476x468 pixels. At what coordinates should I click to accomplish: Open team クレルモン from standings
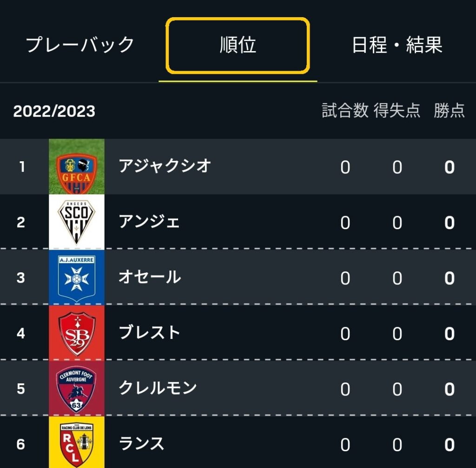[158, 388]
